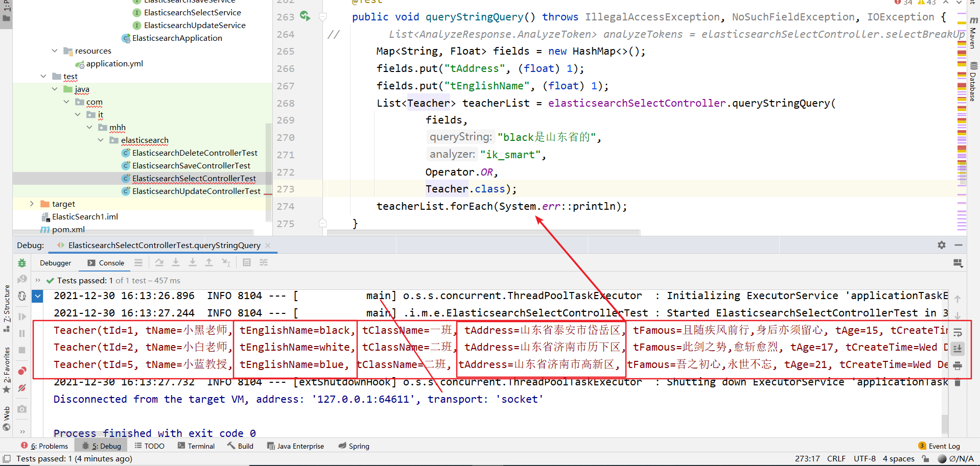
Task: Collapse the mhh package
Action: (89, 127)
